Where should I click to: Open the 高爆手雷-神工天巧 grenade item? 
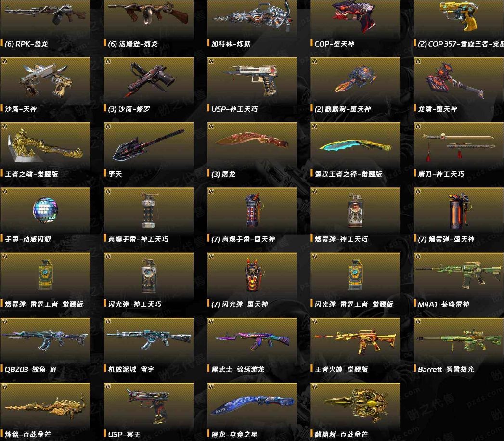coord(148,210)
